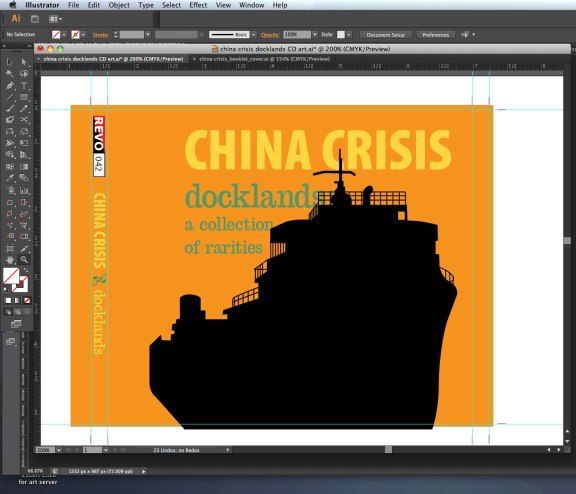Pick the Paintbrush tool
Screen dimensions: 576x494
10,109
